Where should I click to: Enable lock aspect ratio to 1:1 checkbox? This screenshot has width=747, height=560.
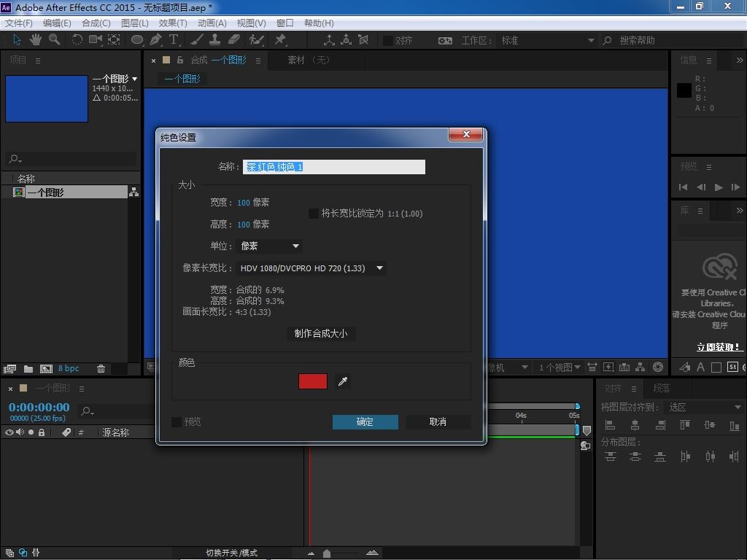tap(314, 214)
